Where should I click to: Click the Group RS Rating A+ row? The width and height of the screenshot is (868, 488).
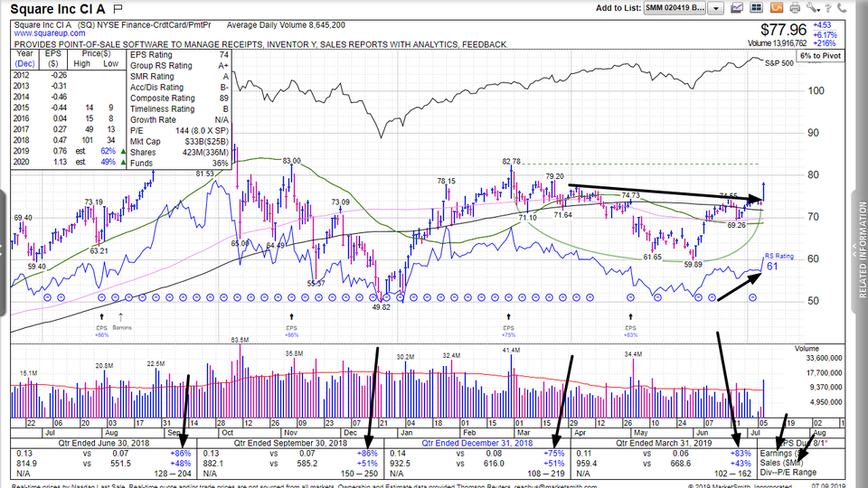click(x=179, y=65)
